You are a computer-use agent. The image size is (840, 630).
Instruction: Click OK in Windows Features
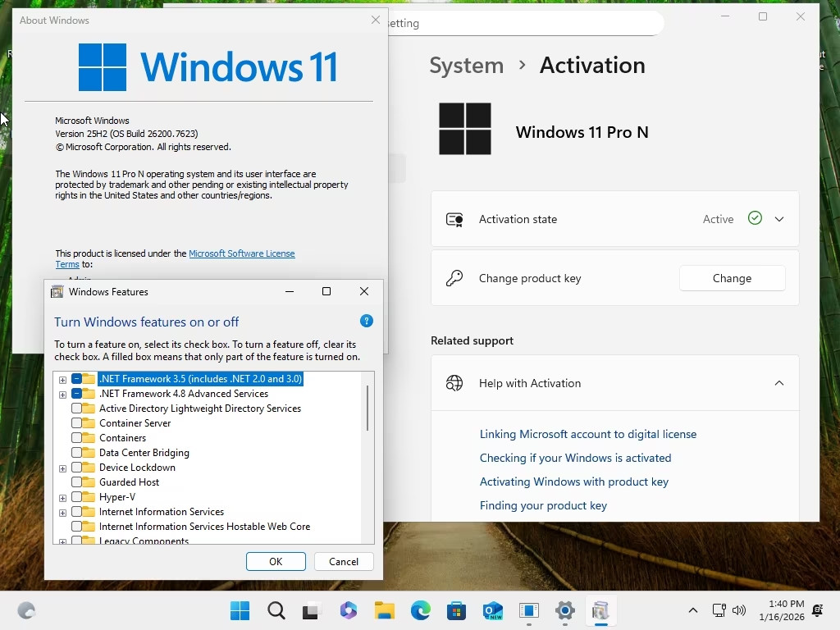point(276,561)
